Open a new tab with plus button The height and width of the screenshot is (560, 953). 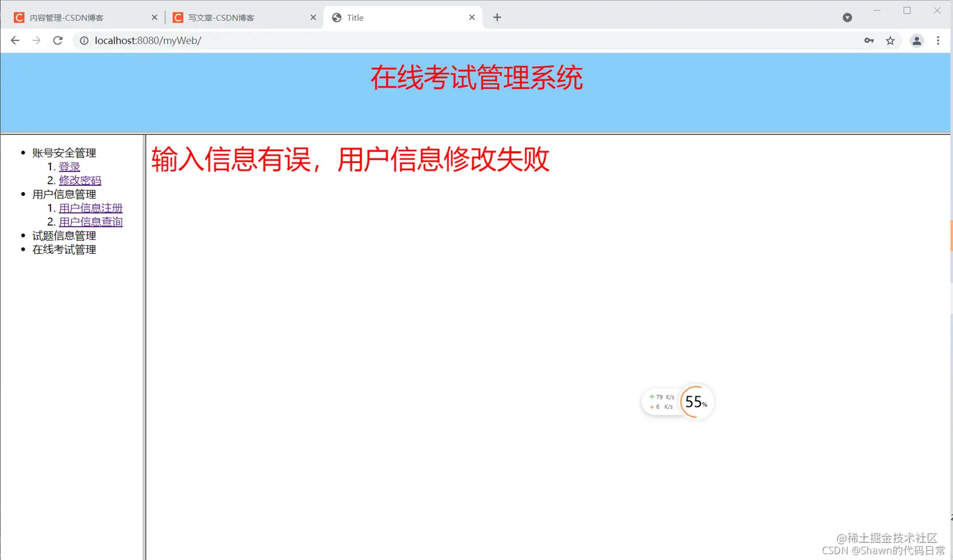click(x=497, y=17)
